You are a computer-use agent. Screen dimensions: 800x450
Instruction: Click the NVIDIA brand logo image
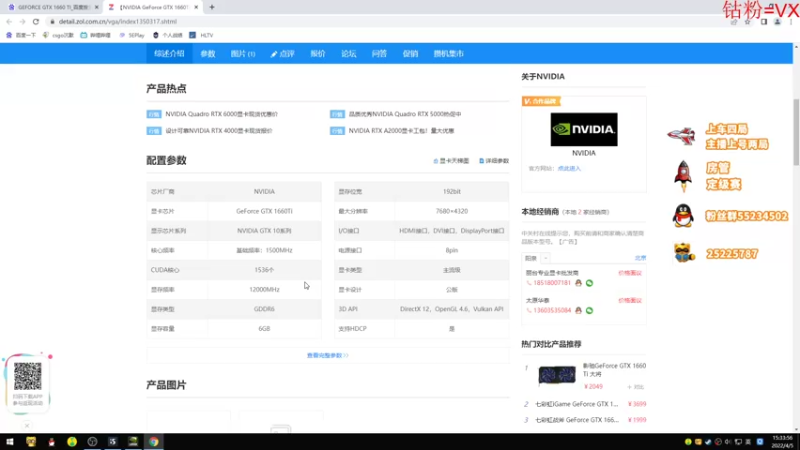coord(584,130)
